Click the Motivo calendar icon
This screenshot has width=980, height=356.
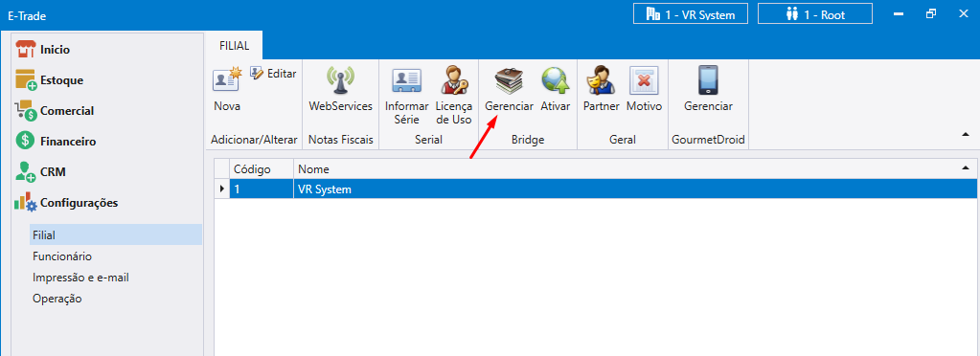coord(644,80)
